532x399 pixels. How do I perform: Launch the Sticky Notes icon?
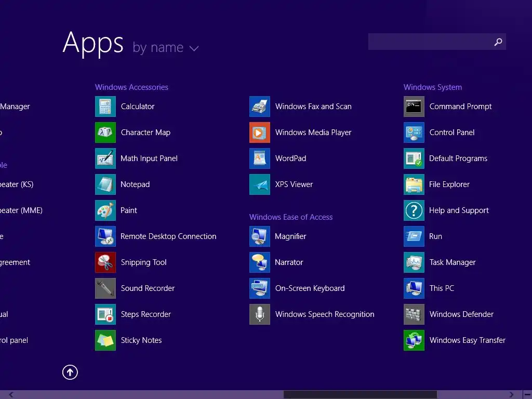click(x=105, y=340)
